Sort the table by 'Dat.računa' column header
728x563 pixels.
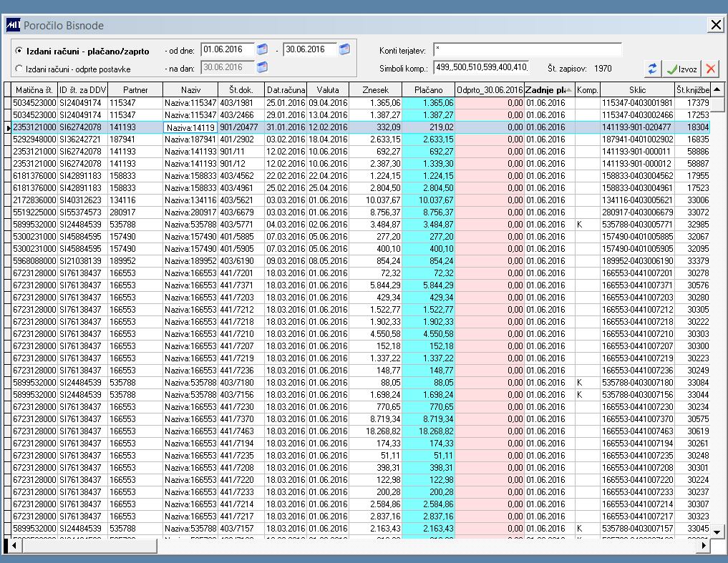pyautogui.click(x=286, y=90)
